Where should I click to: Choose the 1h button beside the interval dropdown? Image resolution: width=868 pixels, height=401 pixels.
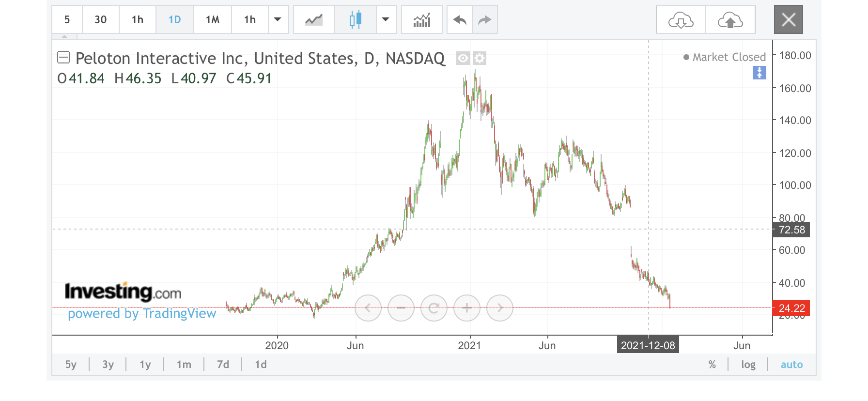coord(250,20)
